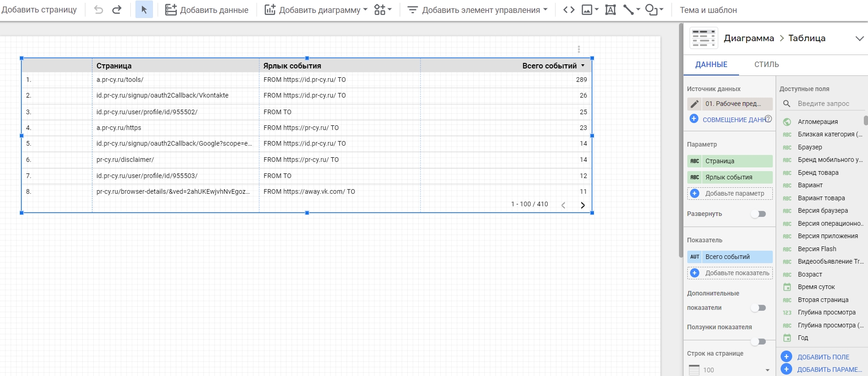
Task: Click the insert image icon
Action: pos(587,10)
